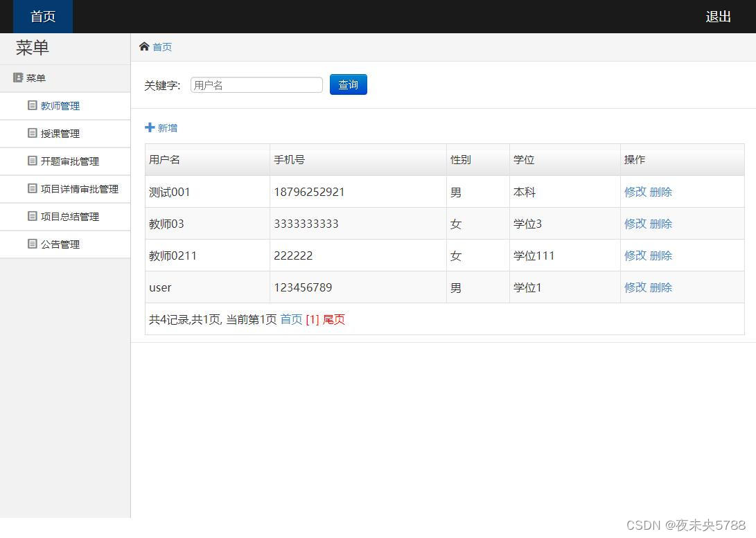Click the home icon in breadcrumb
Image resolution: width=756 pixels, height=538 pixels.
coord(143,46)
